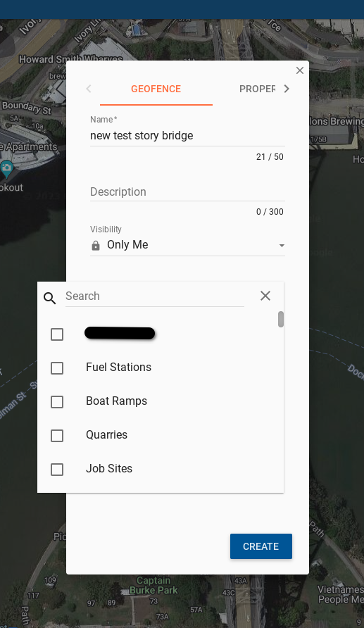364x628 pixels.
Task: Go to previous tabs with left chevron
Action: tap(89, 89)
